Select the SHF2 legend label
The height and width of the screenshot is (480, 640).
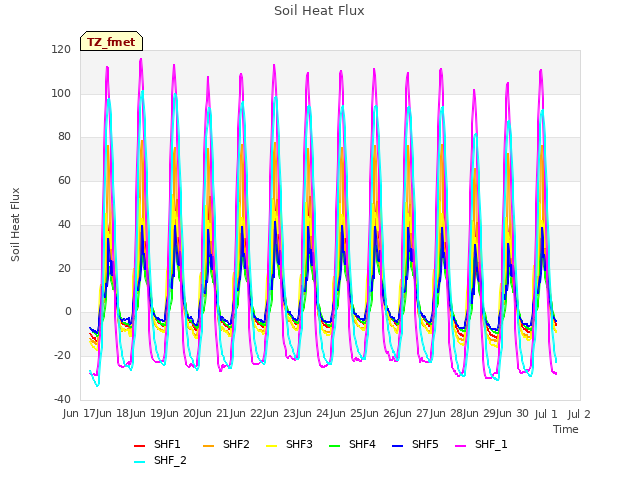pyautogui.click(x=236, y=444)
